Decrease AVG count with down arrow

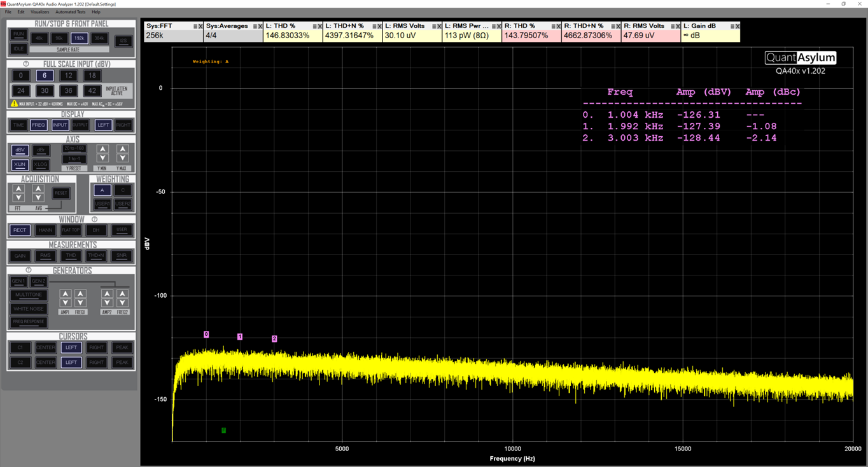coord(38,199)
